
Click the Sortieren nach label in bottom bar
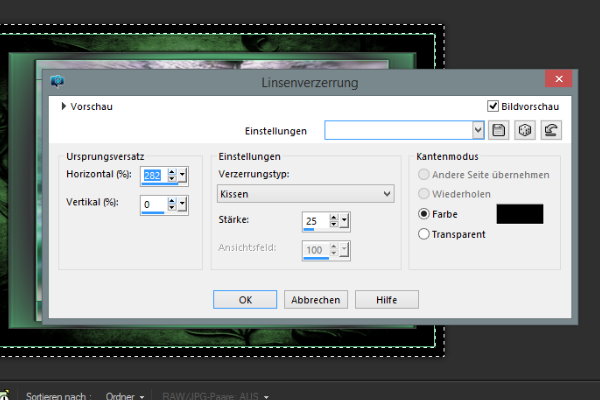(x=58, y=396)
